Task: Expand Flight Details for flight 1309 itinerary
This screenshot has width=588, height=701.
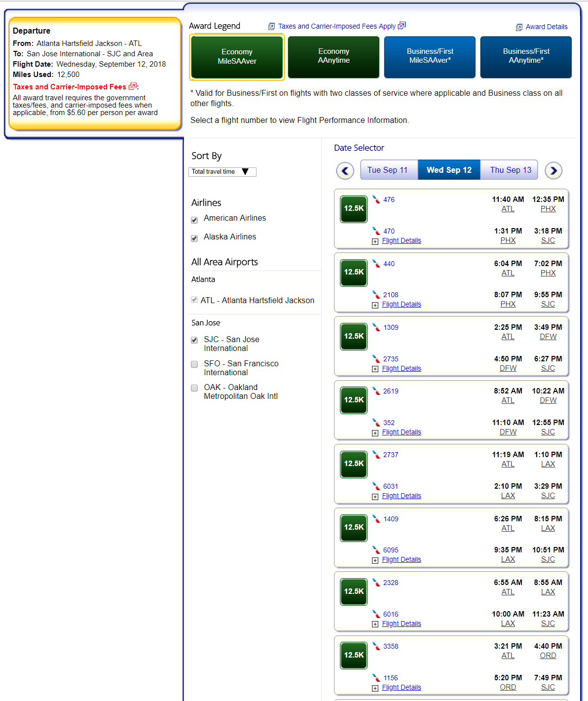Action: 401,369
